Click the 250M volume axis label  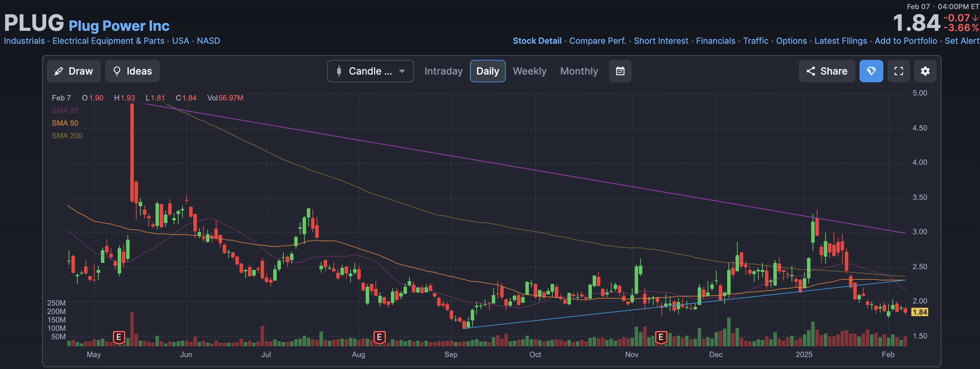pyautogui.click(x=56, y=303)
